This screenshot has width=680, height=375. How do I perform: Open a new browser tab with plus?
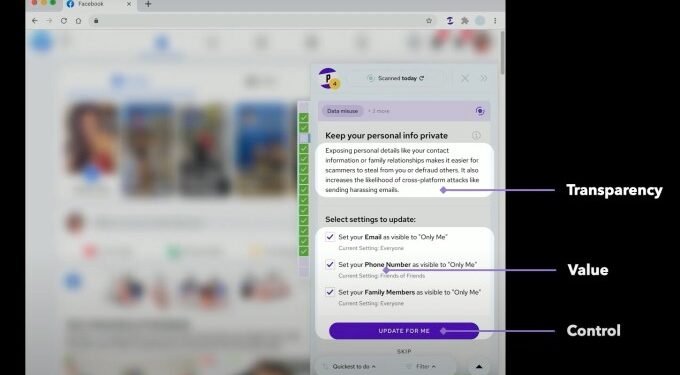[148, 4]
